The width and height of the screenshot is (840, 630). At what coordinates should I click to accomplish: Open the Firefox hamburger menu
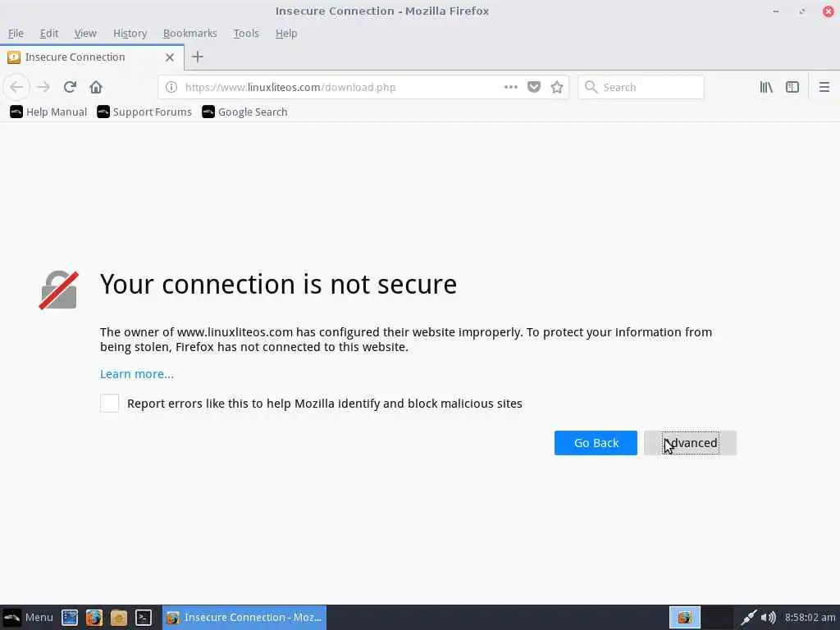pos(824,87)
